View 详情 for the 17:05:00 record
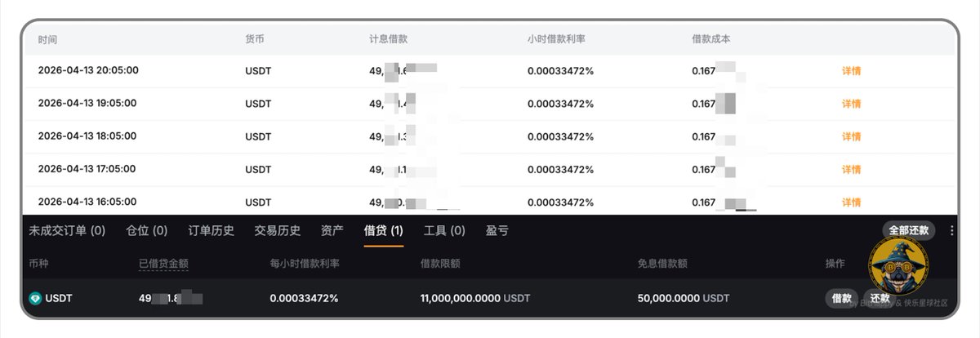Screen dimensions: 980x338 click(x=852, y=169)
